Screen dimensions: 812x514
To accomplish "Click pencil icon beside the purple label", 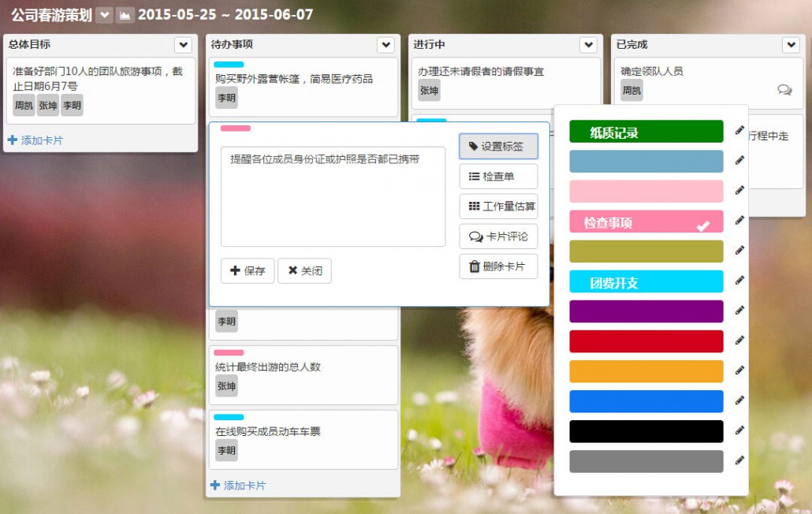I will [739, 311].
